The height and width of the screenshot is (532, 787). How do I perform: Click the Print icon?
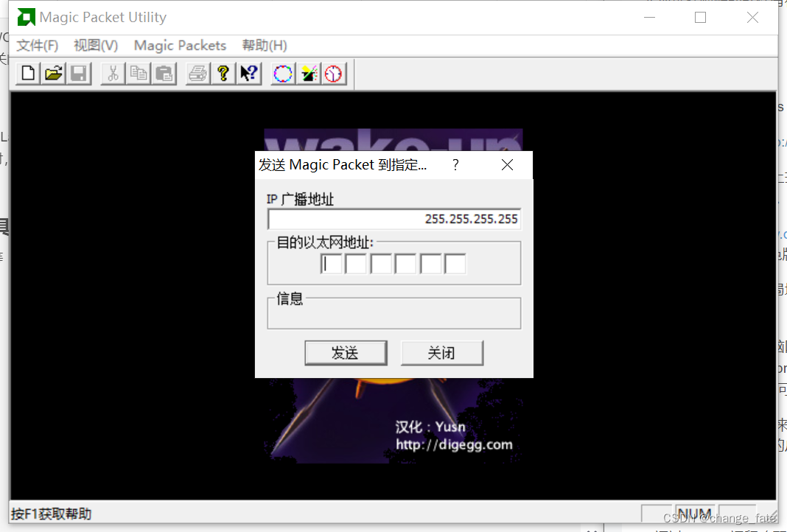197,73
